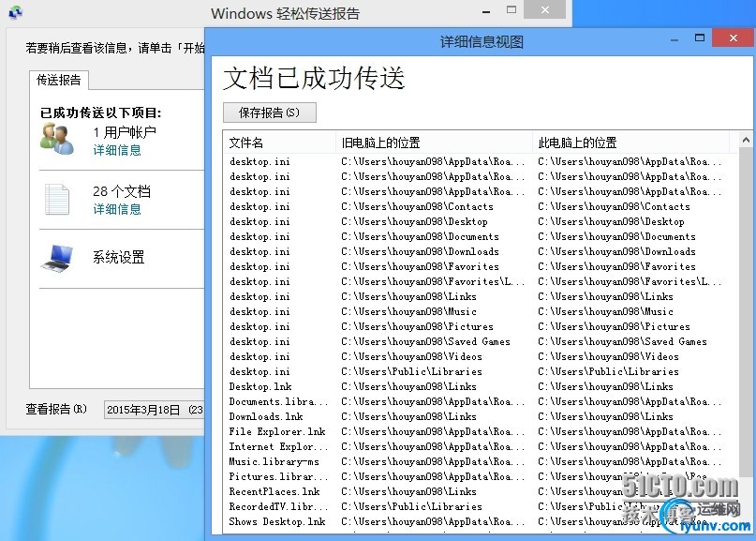
Task: Click the laptop system settings icon
Action: click(57, 258)
